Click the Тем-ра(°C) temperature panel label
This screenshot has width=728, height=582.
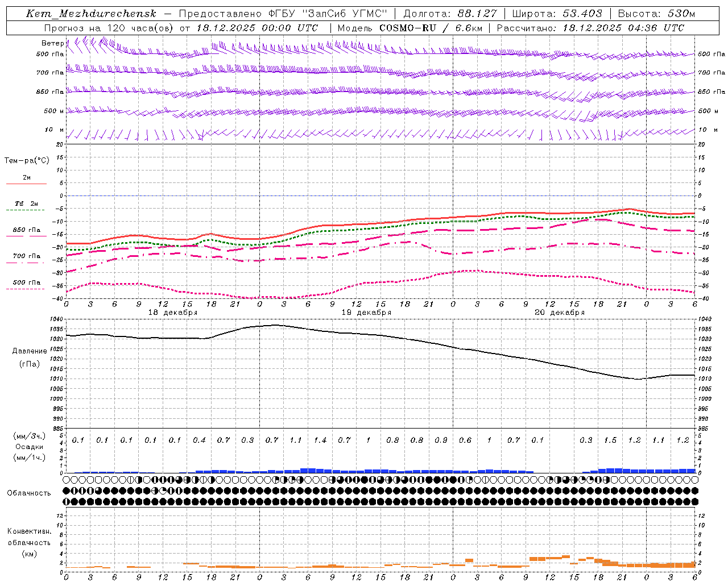pyautogui.click(x=27, y=161)
